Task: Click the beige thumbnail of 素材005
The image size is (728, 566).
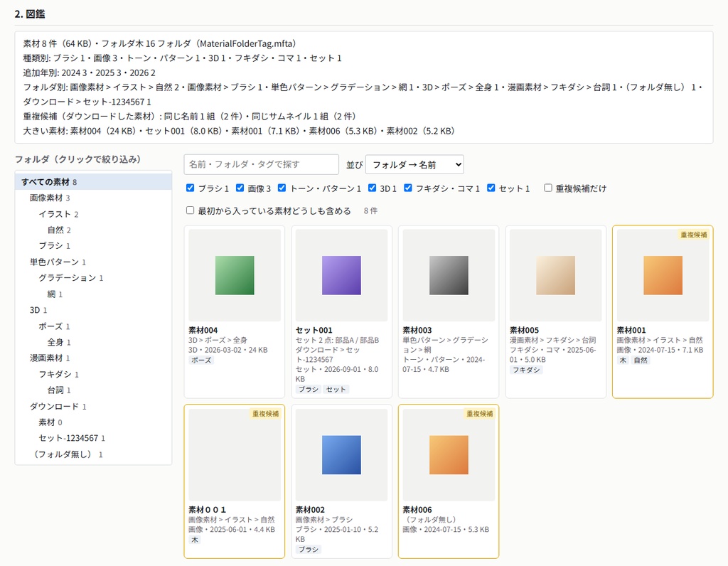Action: [556, 275]
